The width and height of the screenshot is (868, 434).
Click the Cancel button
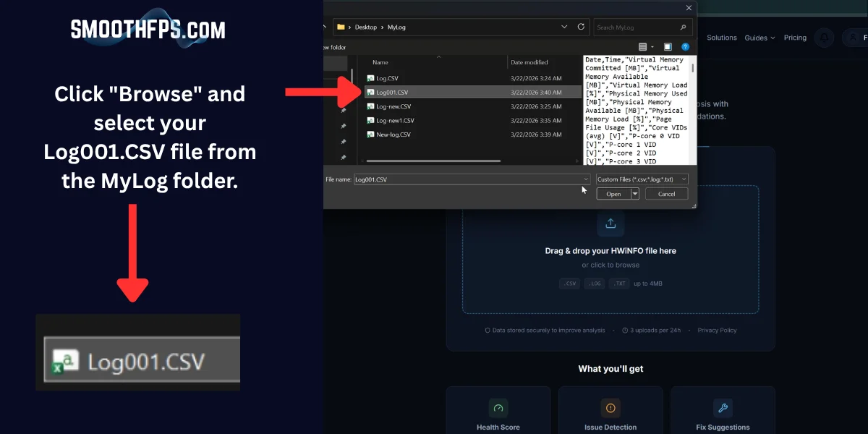[666, 194]
